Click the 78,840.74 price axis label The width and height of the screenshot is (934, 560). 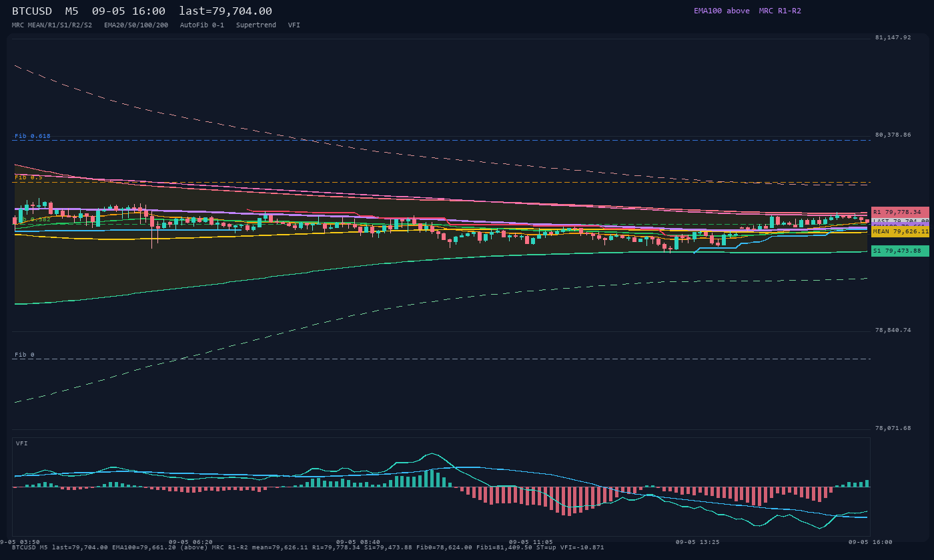[x=893, y=330]
